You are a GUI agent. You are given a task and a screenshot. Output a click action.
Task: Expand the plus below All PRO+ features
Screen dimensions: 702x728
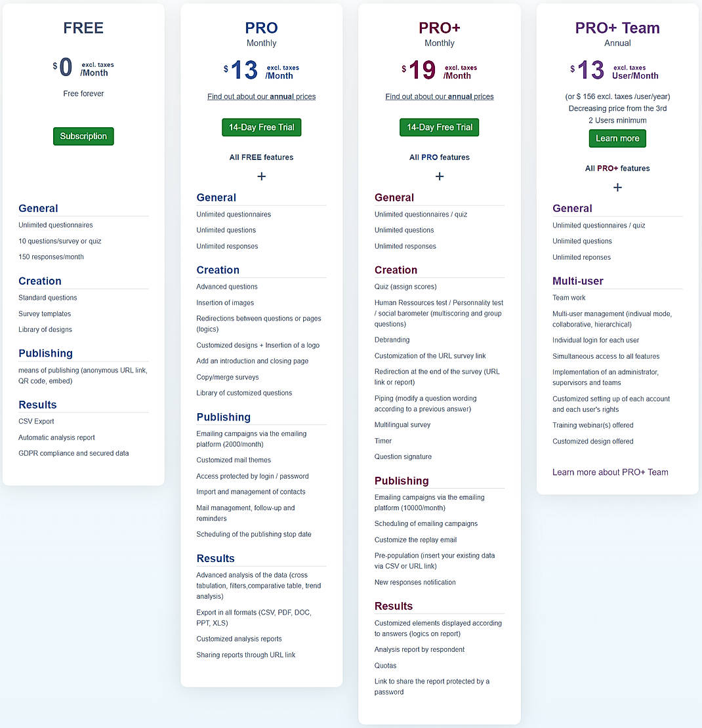click(x=617, y=188)
